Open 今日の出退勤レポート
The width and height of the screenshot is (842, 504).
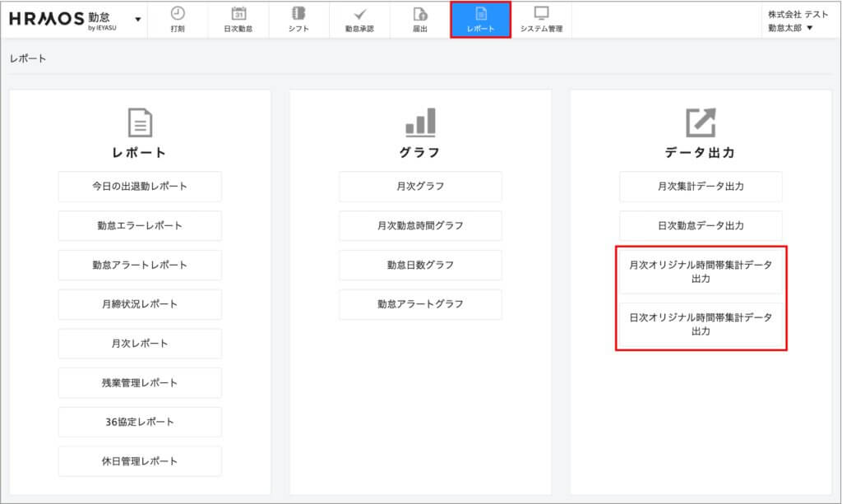140,187
